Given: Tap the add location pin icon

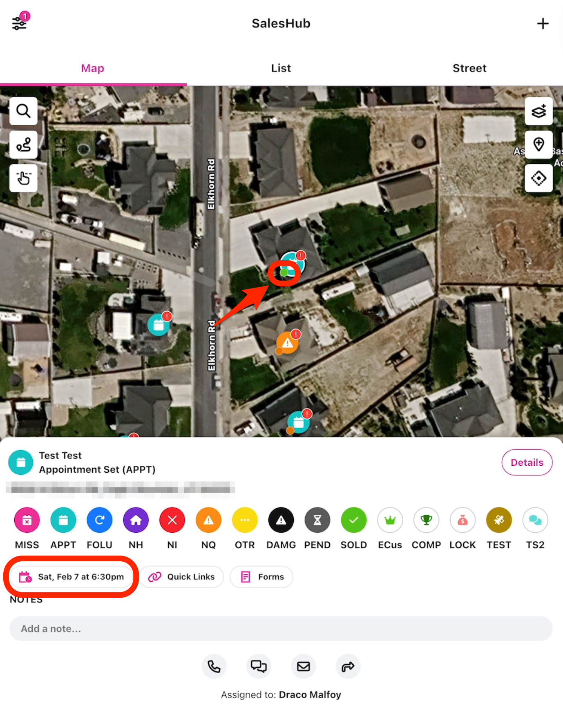Looking at the screenshot, I should pos(538,145).
